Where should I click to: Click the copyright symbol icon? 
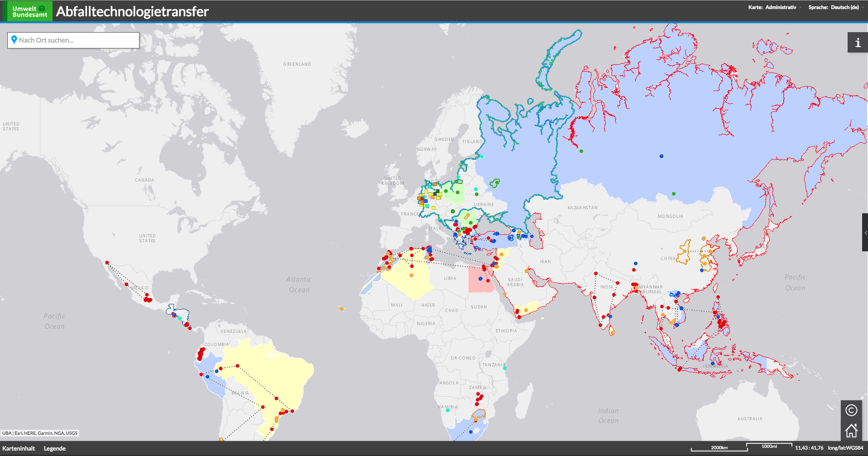tap(851, 410)
